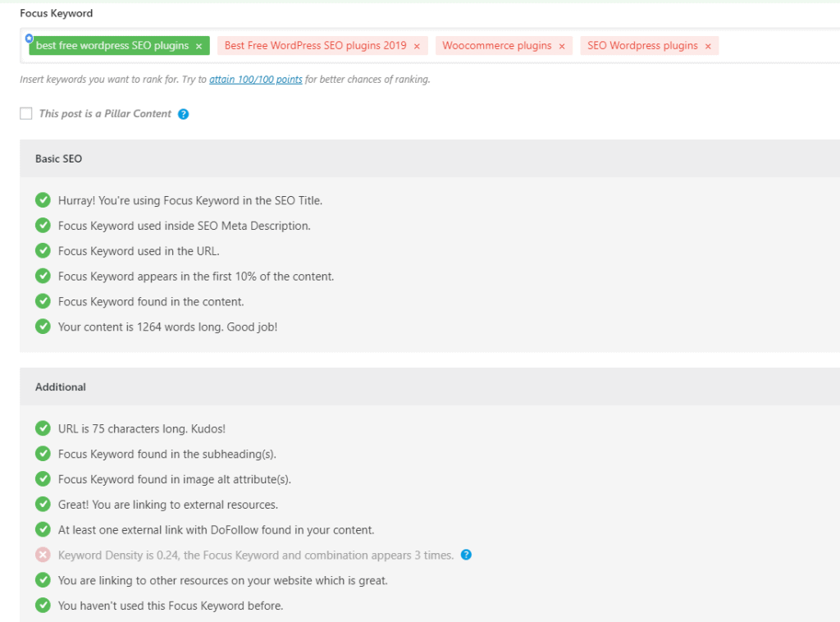Screen dimensions: 840x622
Task: Click 'Focus Keyword appears in the first 10%' text
Action: 196,277
